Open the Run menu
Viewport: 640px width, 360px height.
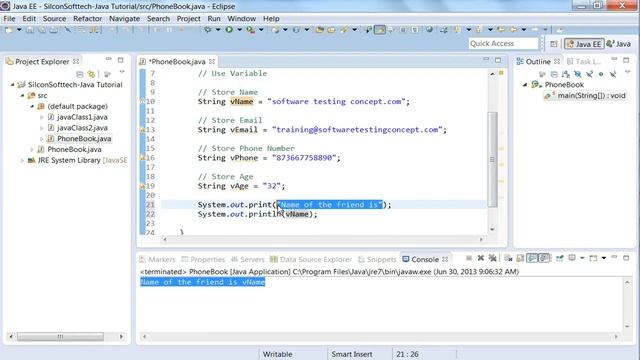214,19
